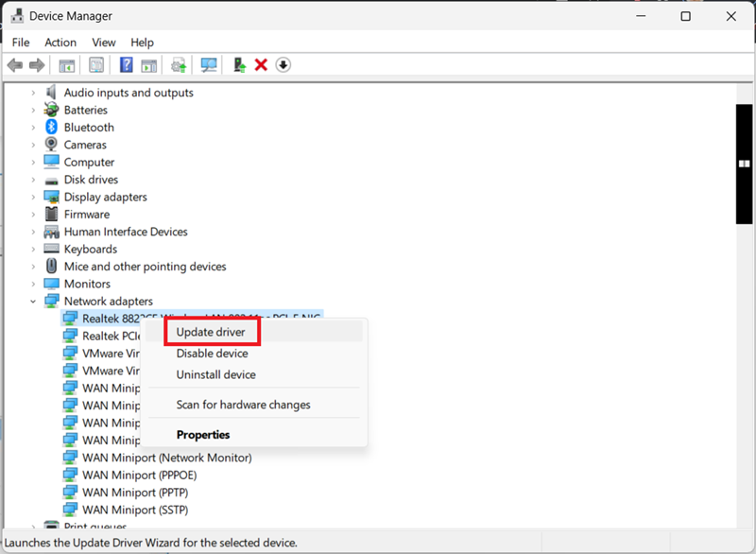
Task: Select Scan for hardware changes in context menu
Action: tap(254, 405)
